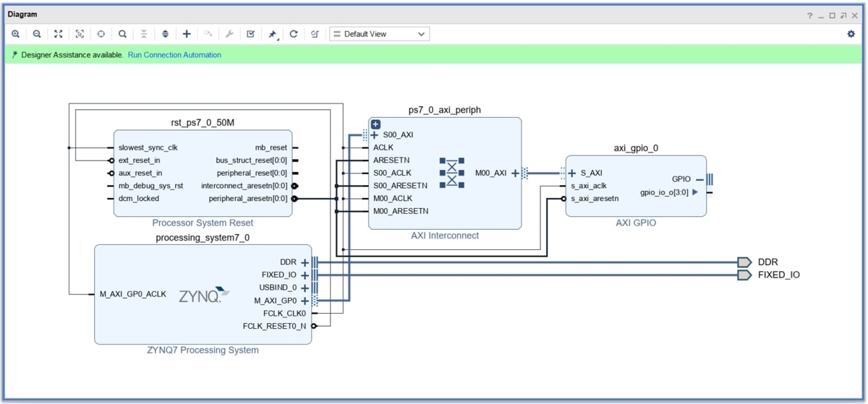Click the Optimize Routing toolbar icon
Image resolution: width=868 pixels, height=404 pixels.
315,34
